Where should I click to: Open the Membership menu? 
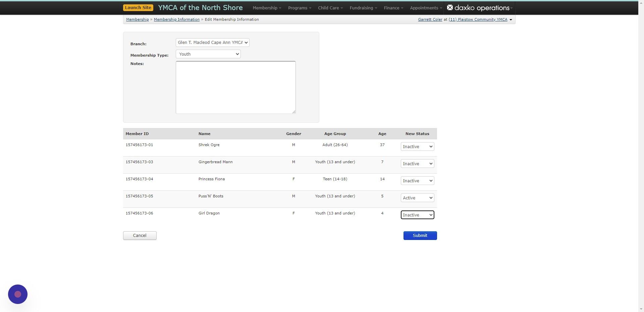click(266, 8)
